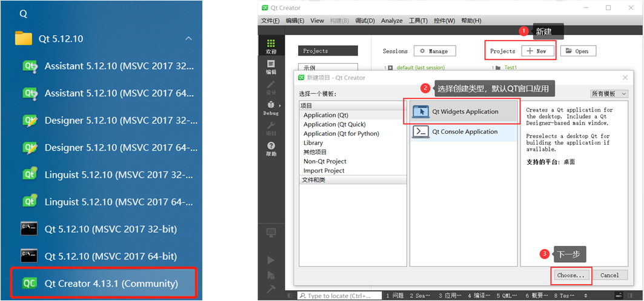Open the View menu
644x301 pixels.
[x=317, y=21]
